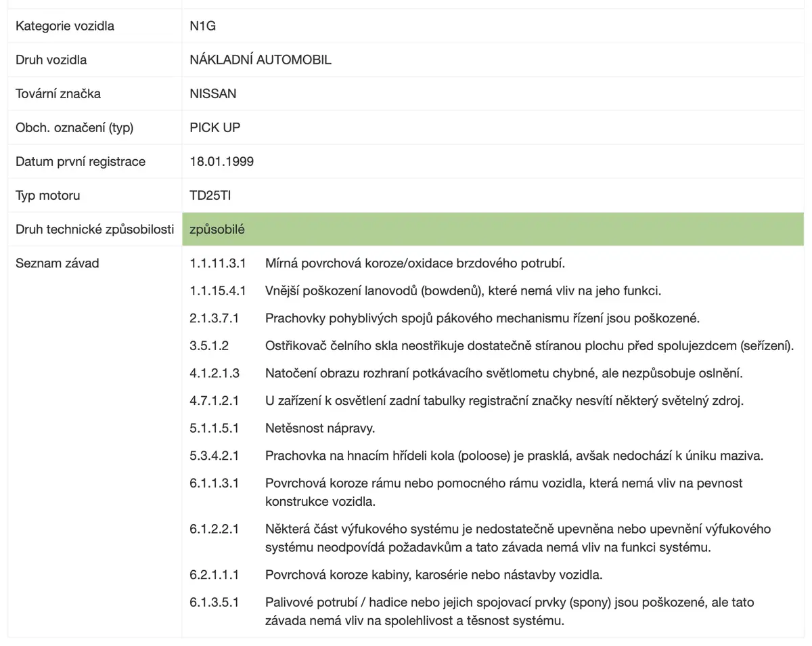812x646 pixels.
Task: Click defect code 6.1.3.5.1 fuel lines
Action: pyautogui.click(x=215, y=602)
